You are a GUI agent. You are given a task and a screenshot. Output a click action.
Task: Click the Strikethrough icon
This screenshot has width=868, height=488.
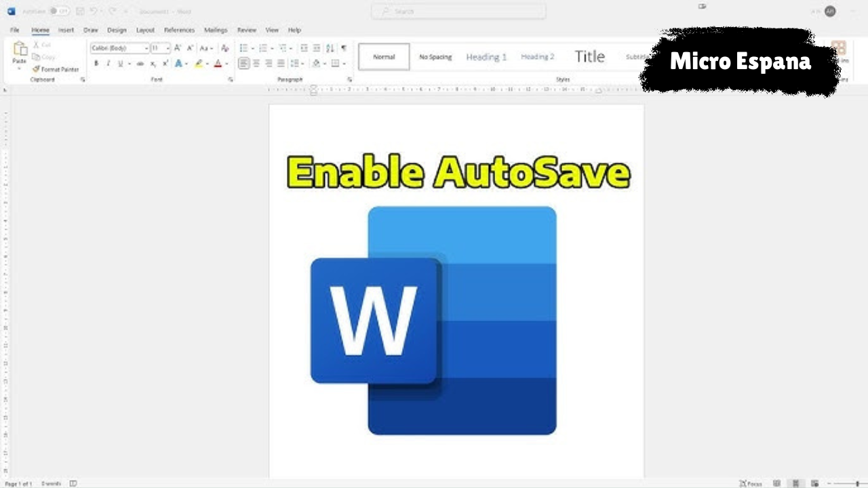[140, 64]
